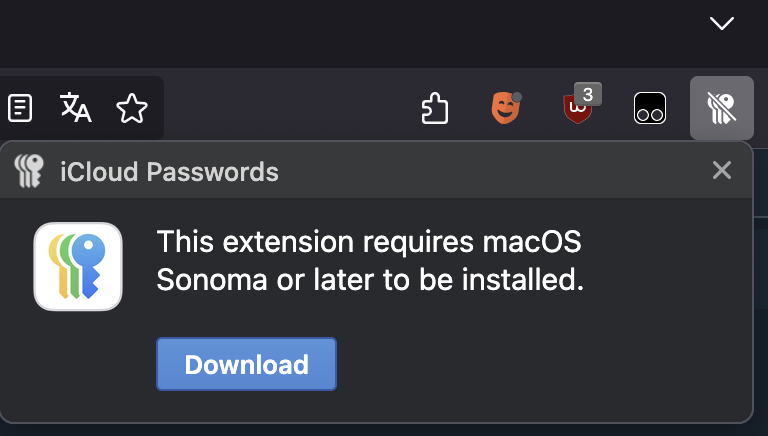Click the text "This extension requires macOS"
Screen dimensions: 768x436
click(369, 242)
